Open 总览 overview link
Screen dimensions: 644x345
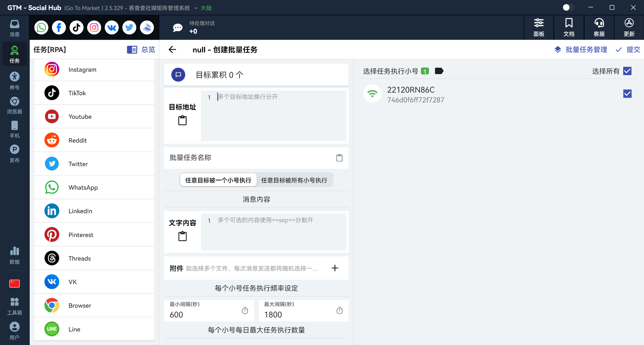141,49
